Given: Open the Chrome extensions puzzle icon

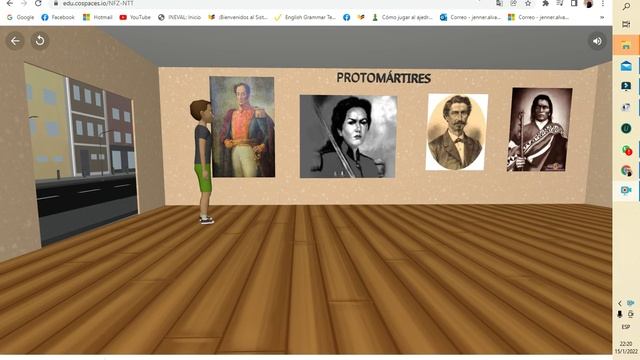Looking at the screenshot, I should click(545, 3).
